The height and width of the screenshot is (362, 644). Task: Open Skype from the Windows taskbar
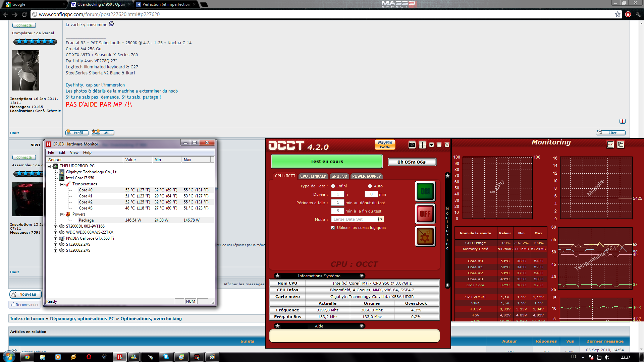166,357
